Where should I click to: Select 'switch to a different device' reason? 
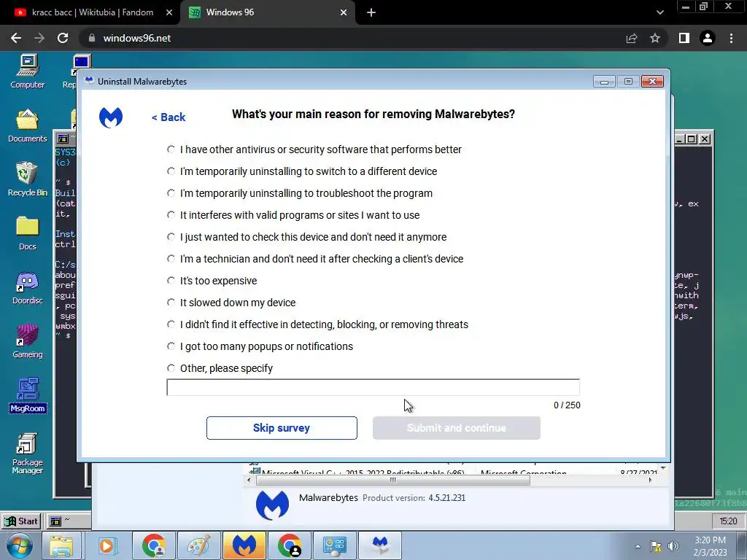point(171,171)
